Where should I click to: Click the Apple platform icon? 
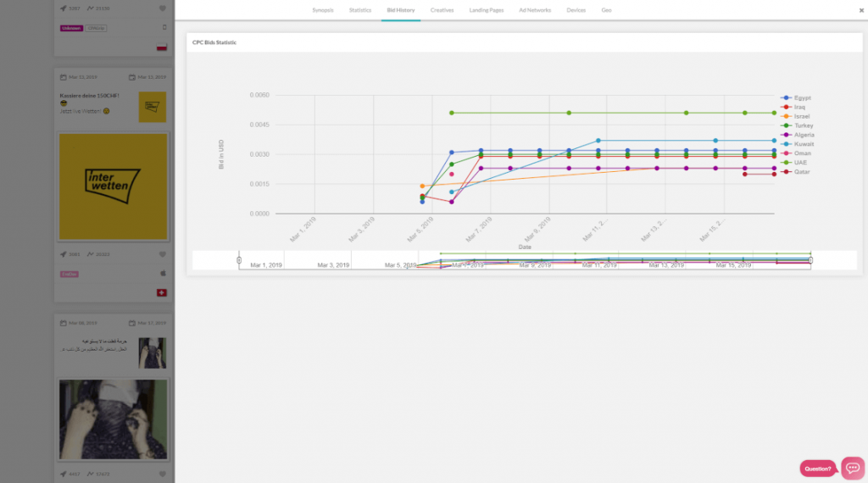coord(163,274)
